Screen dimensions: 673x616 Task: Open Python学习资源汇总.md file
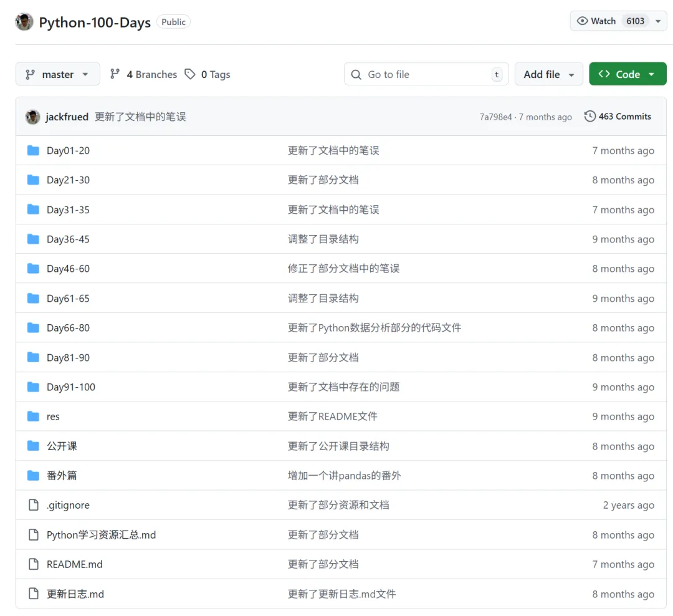click(x=102, y=535)
